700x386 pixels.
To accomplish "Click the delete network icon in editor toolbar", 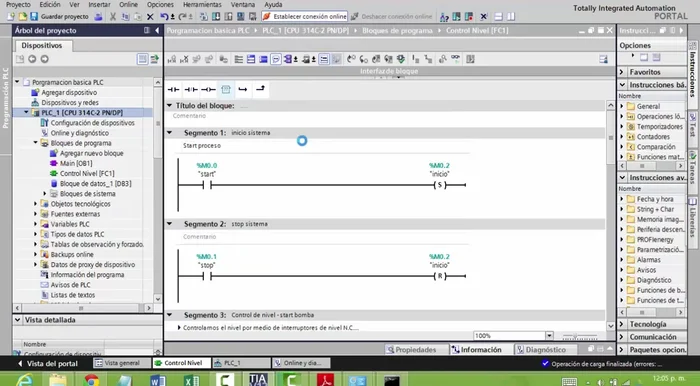I will tap(184, 59).
